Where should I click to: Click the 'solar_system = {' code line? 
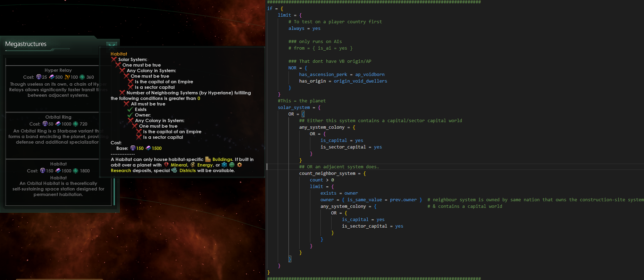point(299,107)
